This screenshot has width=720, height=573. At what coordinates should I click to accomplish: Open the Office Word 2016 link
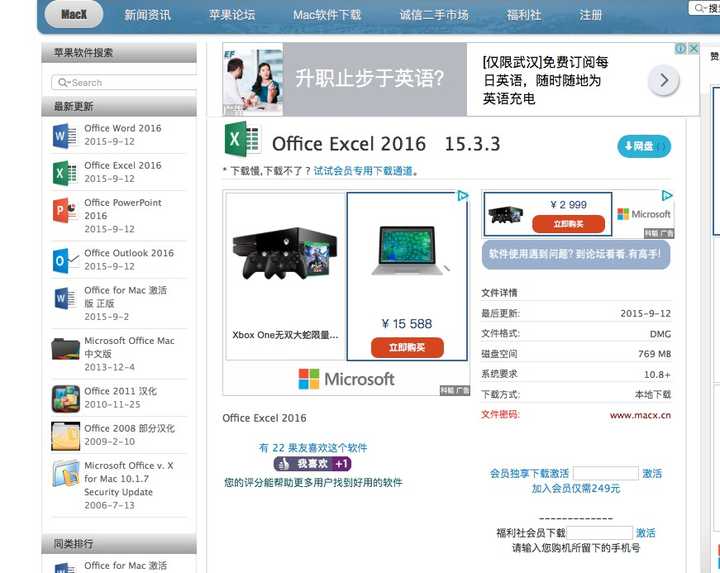(123, 128)
